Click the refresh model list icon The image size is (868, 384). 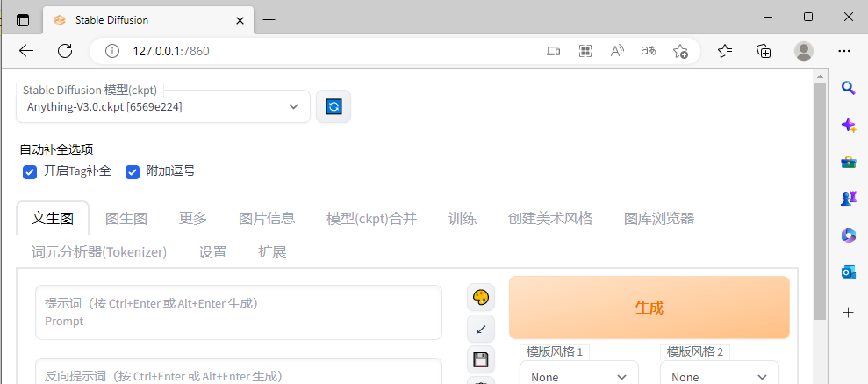(334, 106)
